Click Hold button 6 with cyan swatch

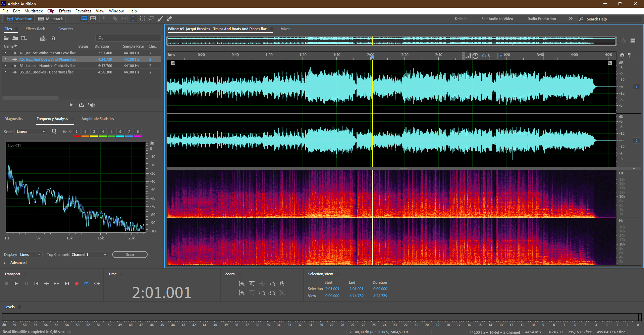120,131
